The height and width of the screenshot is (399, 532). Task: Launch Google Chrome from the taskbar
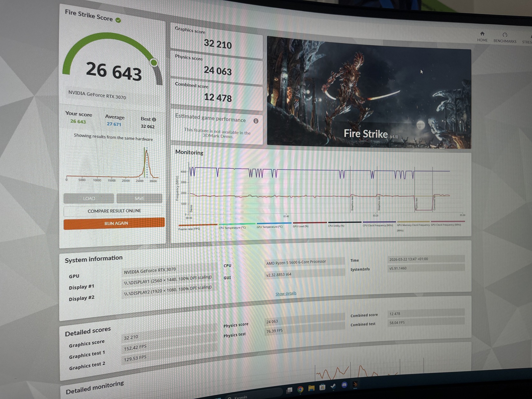click(x=300, y=389)
